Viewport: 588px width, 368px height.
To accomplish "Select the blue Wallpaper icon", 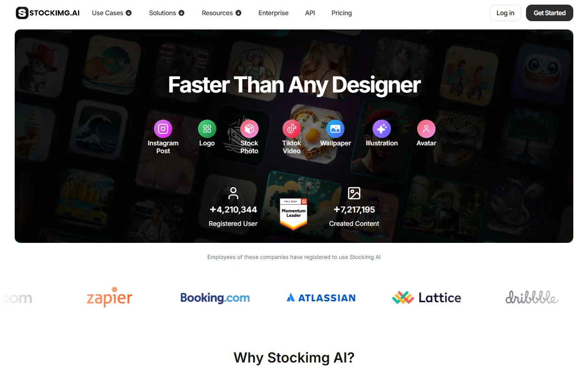I will coord(335,129).
